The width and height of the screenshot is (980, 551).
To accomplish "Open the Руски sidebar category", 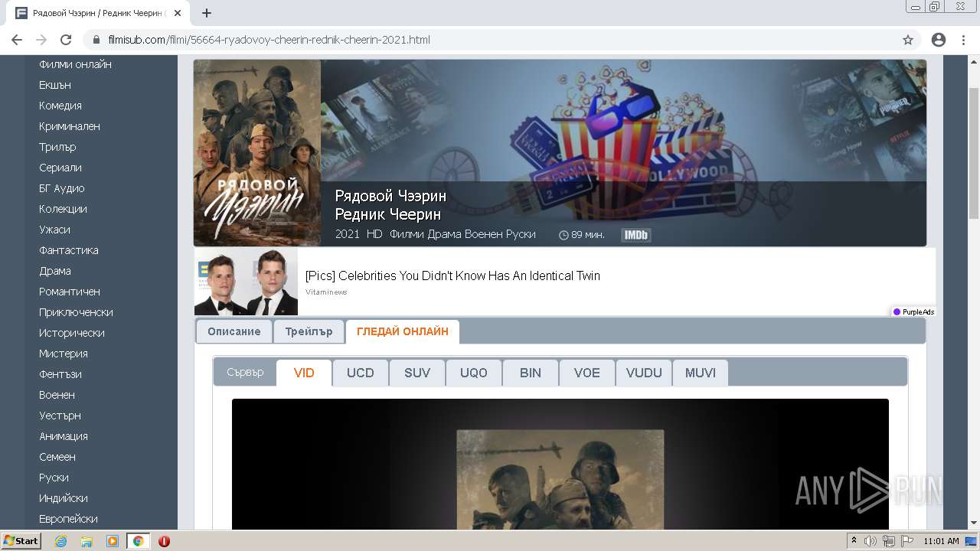I will click(x=54, y=478).
